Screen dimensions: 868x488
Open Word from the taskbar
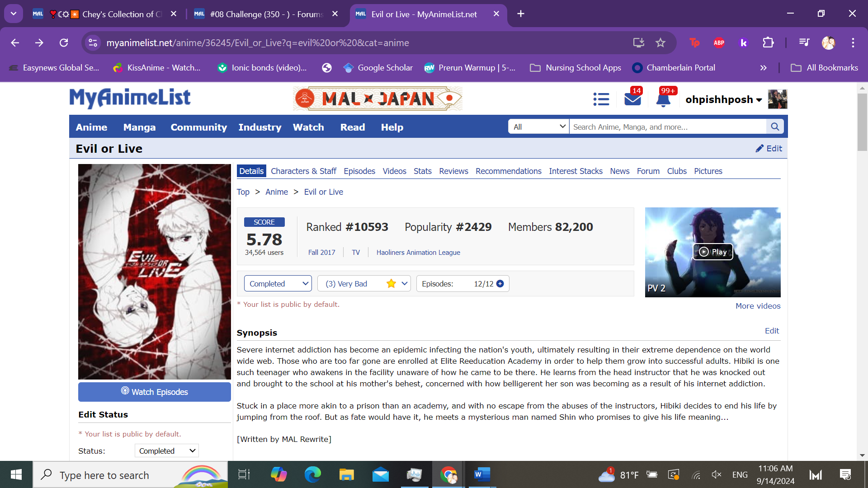pyautogui.click(x=482, y=474)
